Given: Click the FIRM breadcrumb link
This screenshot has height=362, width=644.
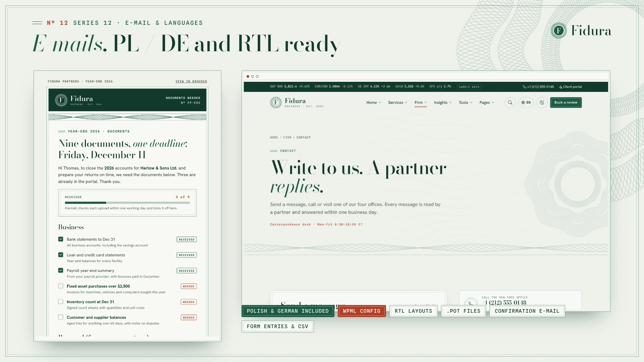Looking at the screenshot, I should (x=287, y=137).
